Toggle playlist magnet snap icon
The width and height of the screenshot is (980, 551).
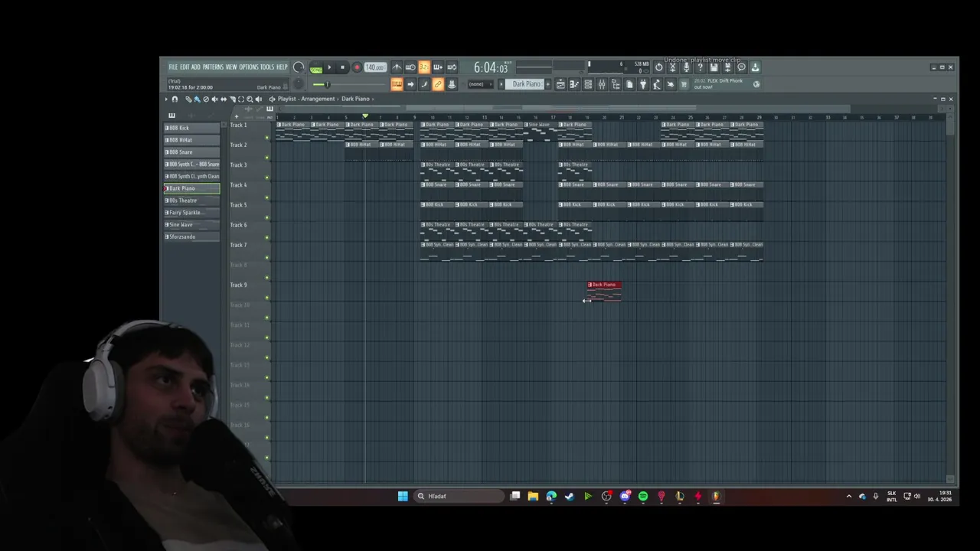[175, 99]
